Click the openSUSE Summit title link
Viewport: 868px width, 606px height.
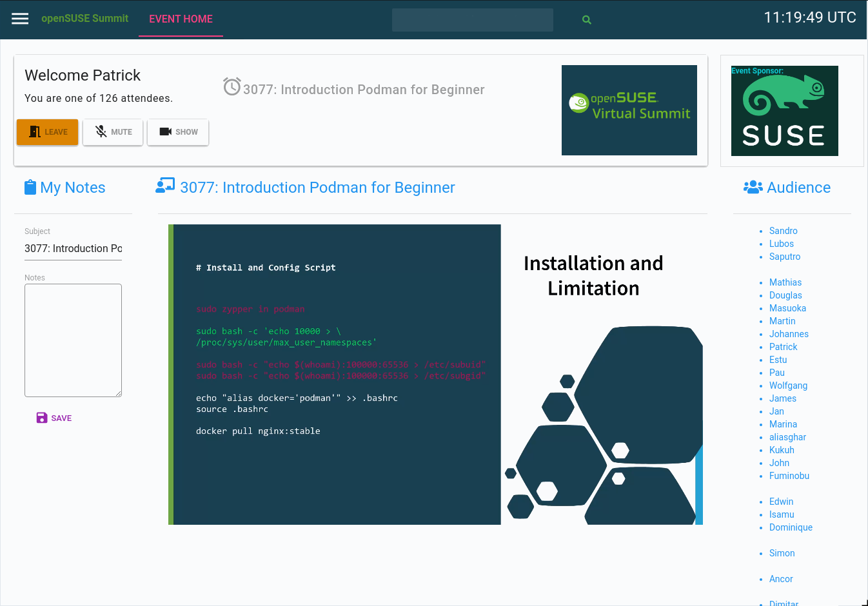point(85,19)
